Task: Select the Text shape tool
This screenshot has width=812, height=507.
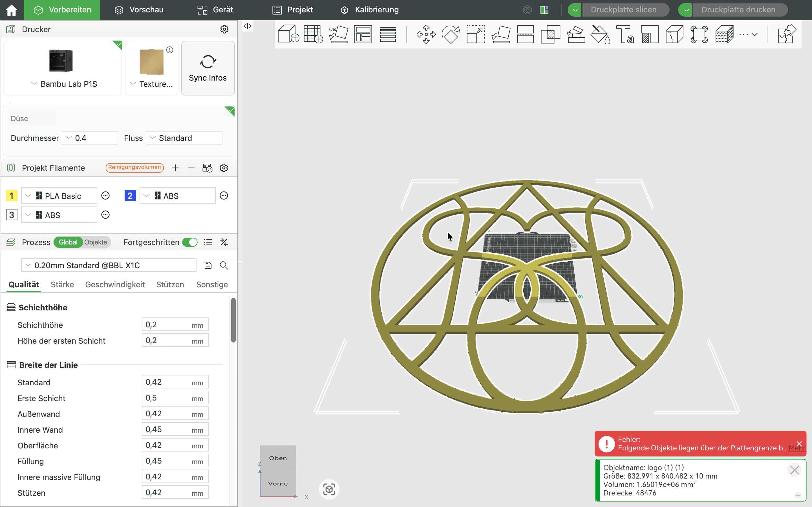Action: pos(625,34)
